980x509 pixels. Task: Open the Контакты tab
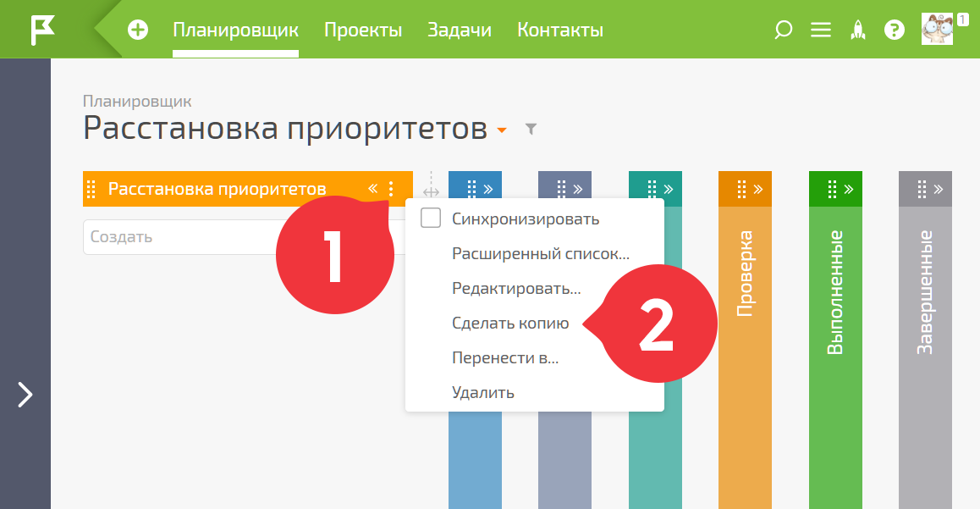click(560, 30)
